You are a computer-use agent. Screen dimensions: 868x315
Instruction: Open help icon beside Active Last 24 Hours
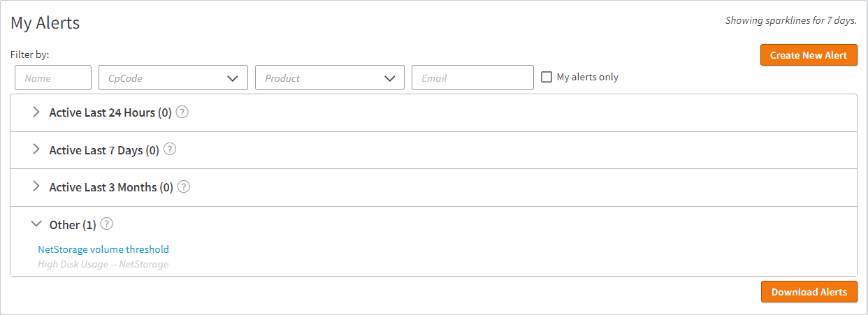click(x=182, y=112)
